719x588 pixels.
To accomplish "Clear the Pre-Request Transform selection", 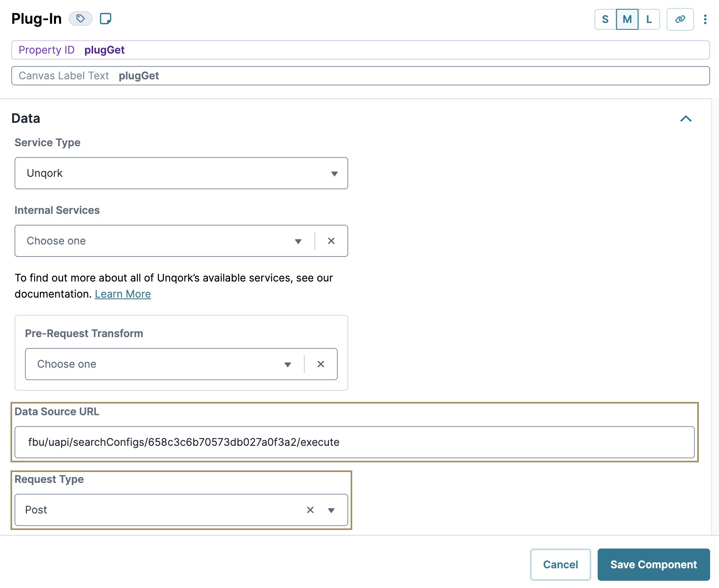I will coord(321,364).
